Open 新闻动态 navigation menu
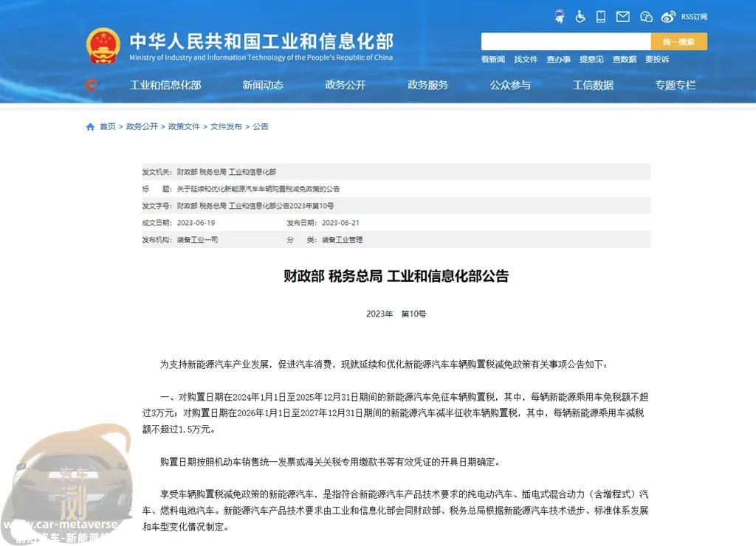This screenshot has height=546, width=756. tap(263, 86)
